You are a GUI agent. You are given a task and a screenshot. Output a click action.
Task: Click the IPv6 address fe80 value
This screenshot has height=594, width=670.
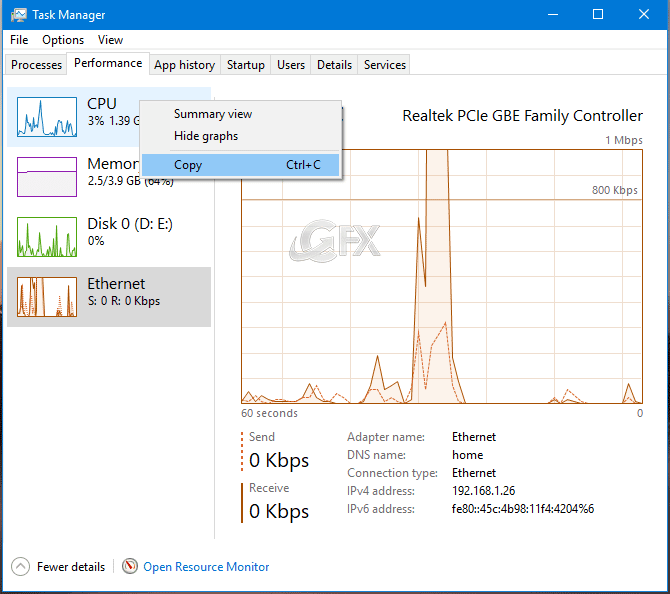coord(523,509)
